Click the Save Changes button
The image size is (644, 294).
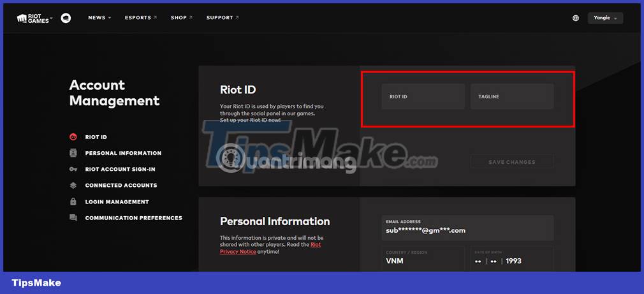click(x=512, y=162)
